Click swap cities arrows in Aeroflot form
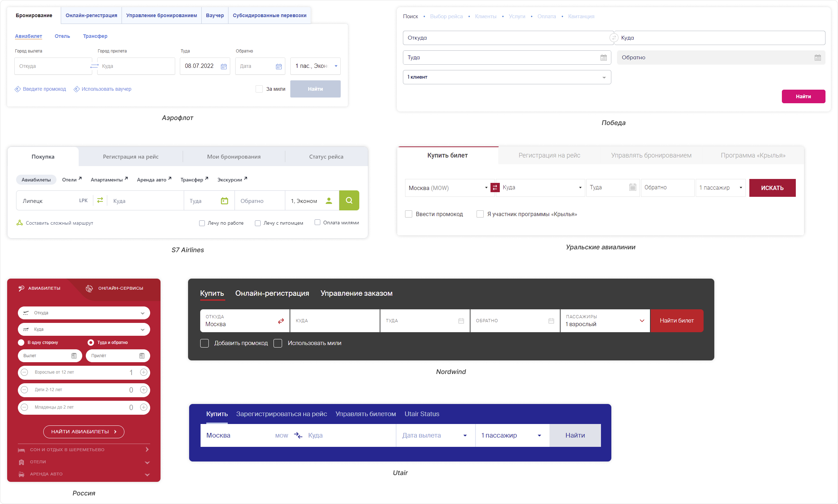Image resolution: width=838 pixels, height=504 pixels. point(94,66)
